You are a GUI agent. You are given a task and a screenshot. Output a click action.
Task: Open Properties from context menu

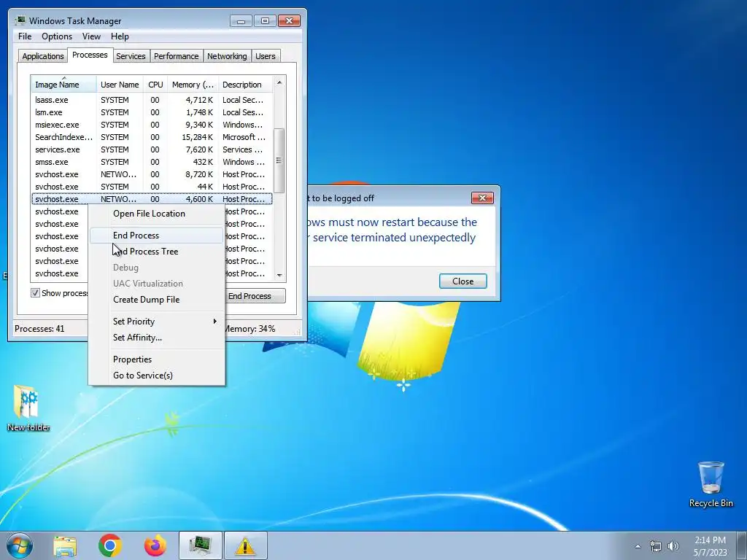[156, 359]
